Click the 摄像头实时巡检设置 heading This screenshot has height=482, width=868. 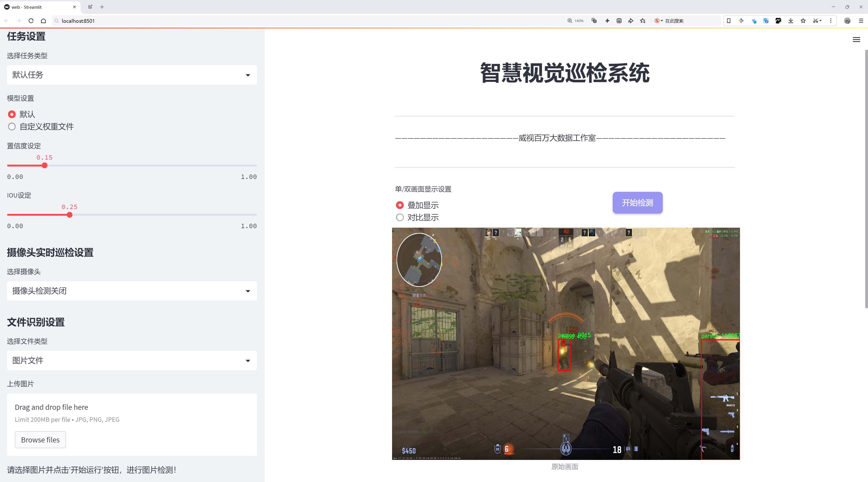pyautogui.click(x=50, y=252)
